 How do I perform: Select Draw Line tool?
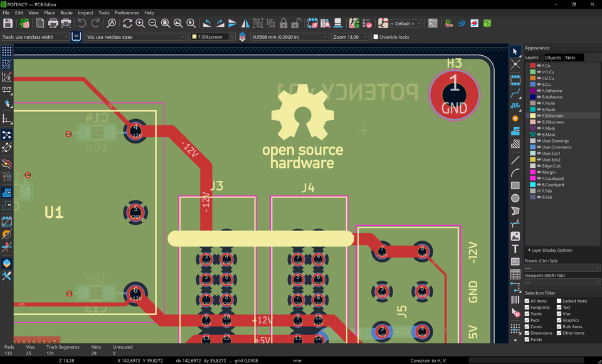[x=515, y=160]
